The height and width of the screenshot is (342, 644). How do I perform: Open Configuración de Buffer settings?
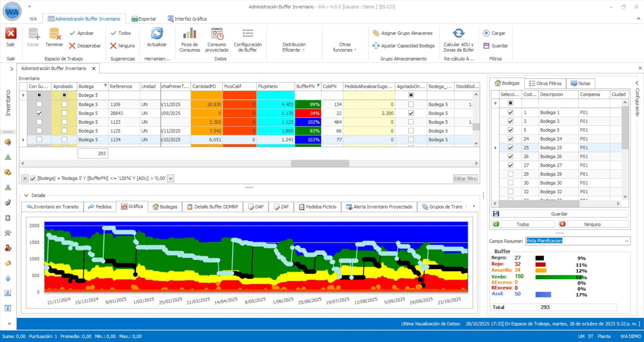click(248, 34)
